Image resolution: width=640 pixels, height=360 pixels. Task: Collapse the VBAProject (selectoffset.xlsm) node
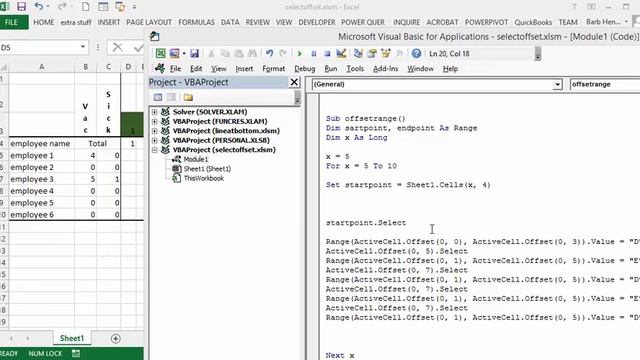[x=154, y=150]
